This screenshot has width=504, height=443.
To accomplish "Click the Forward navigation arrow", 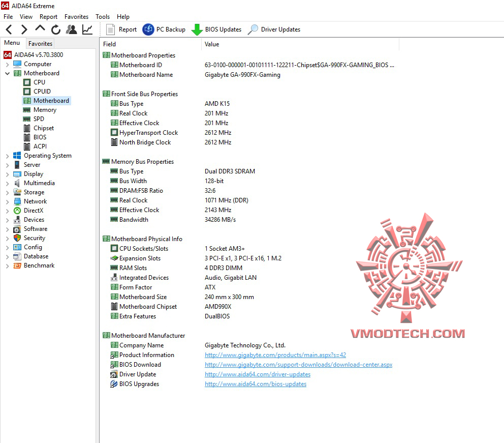I will [24, 29].
